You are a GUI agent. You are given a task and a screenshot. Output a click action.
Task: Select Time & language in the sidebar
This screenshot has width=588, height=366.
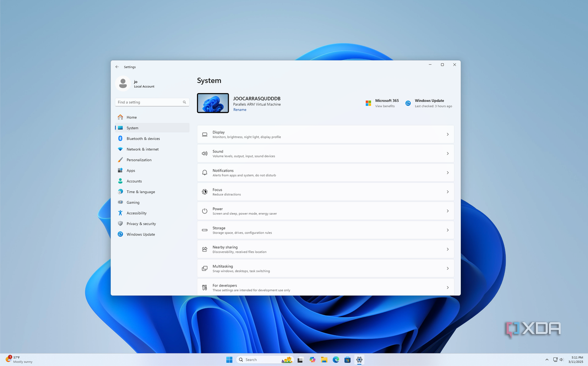click(x=152, y=192)
